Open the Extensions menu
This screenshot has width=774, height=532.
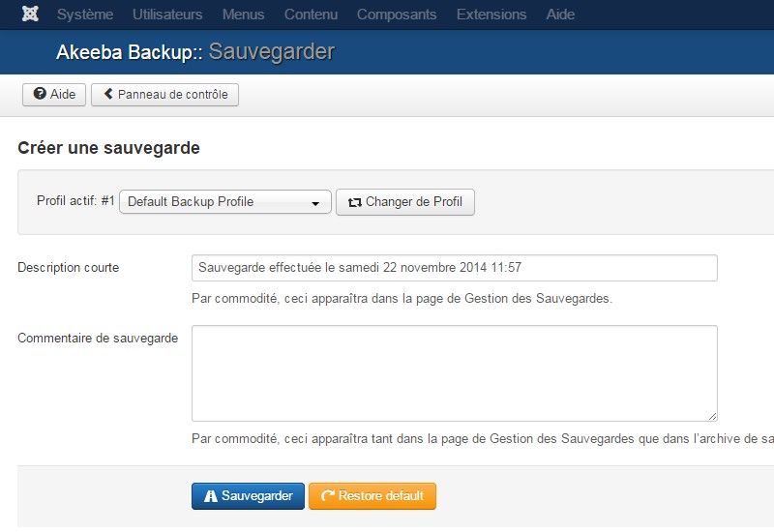point(491,15)
